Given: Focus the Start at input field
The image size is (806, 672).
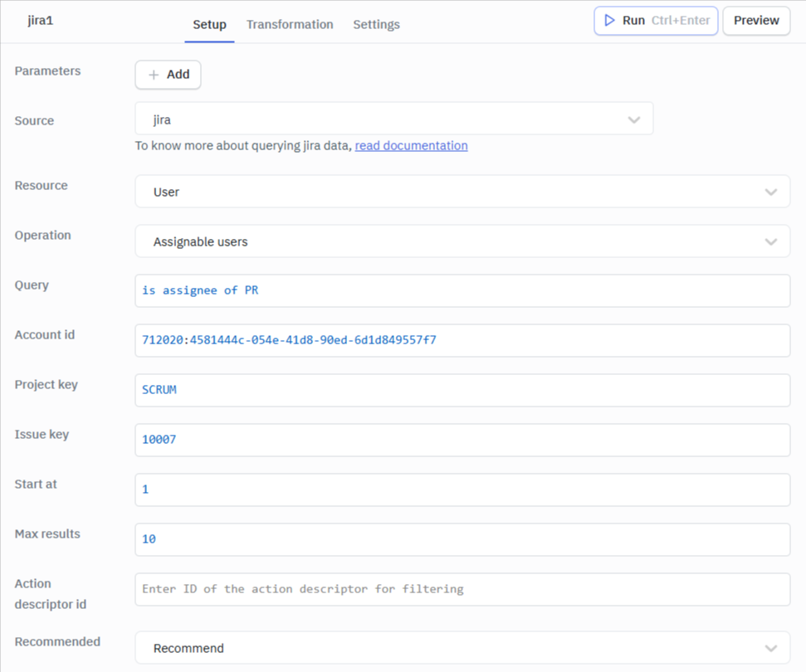Looking at the screenshot, I should [462, 489].
